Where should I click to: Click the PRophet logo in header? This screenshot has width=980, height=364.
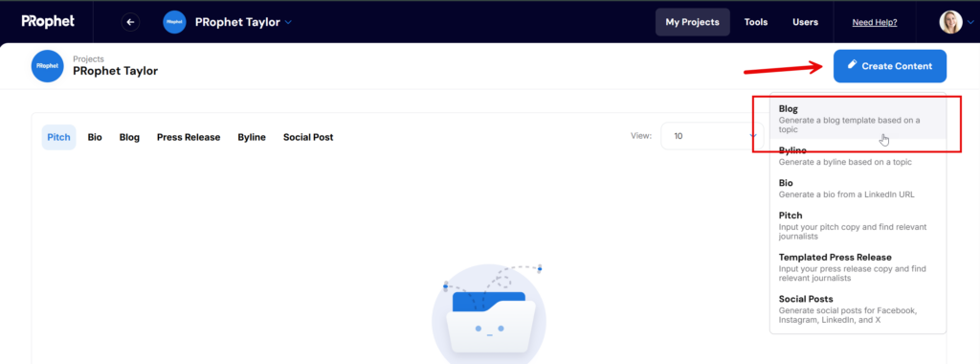[48, 21]
